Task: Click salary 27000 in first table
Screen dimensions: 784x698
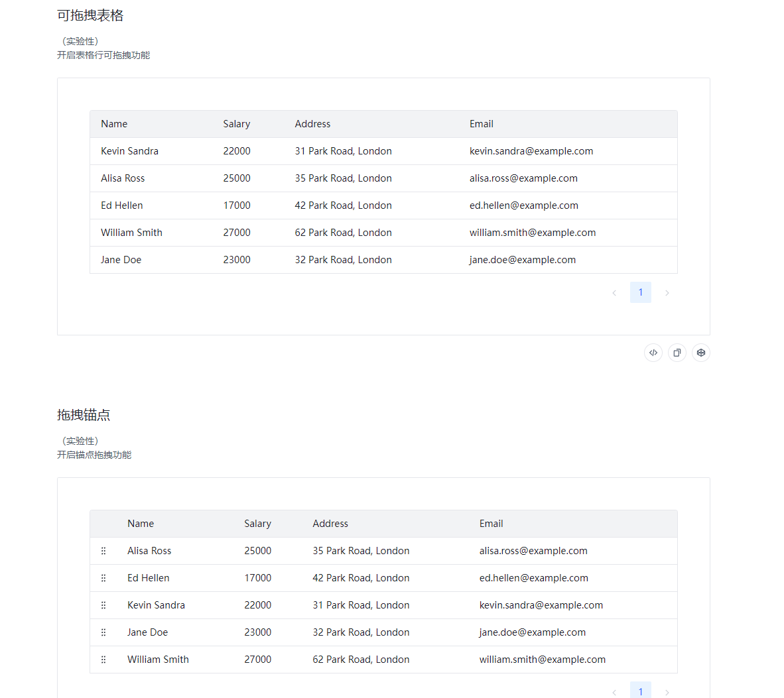Action: pyautogui.click(x=237, y=232)
